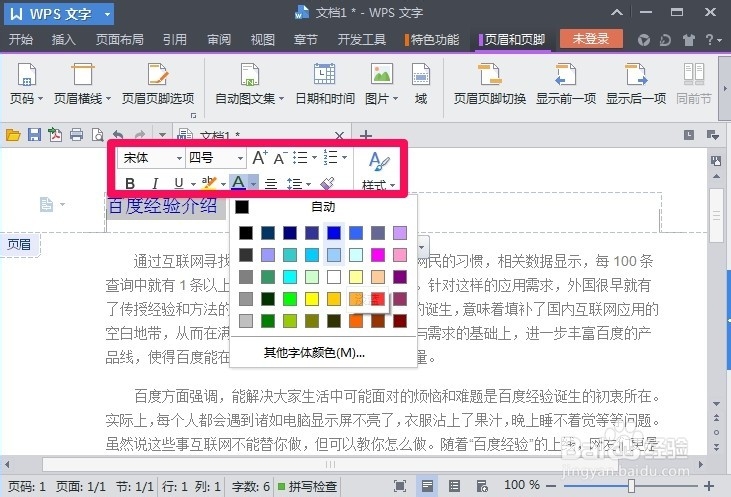Open the 视图 (View) tab

click(262, 40)
